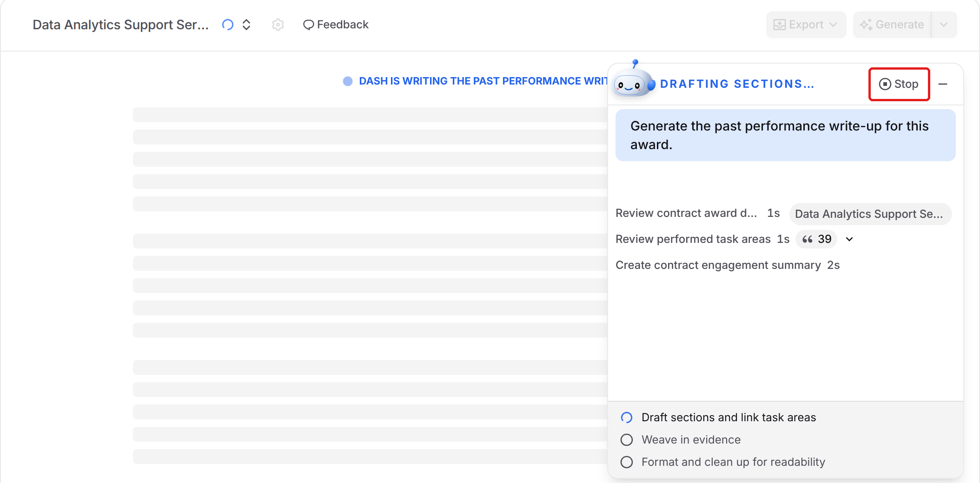Click the Draft sections and link task areas step

coord(728,418)
